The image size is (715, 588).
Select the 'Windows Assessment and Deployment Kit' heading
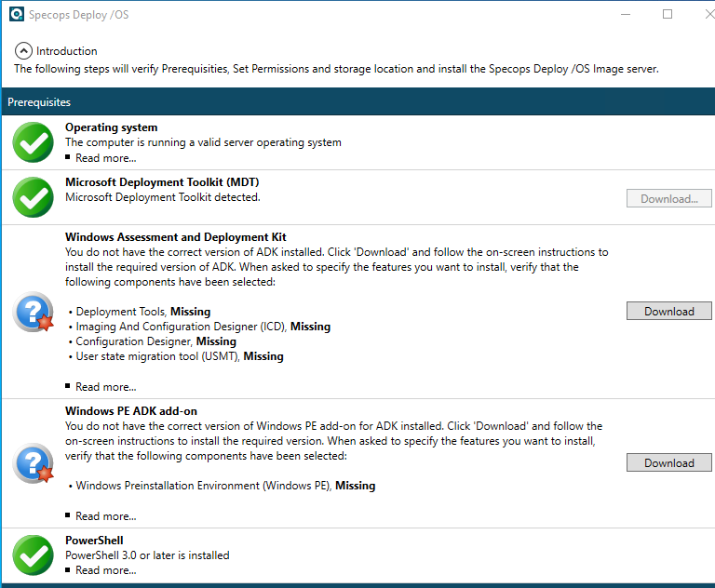pos(176,237)
